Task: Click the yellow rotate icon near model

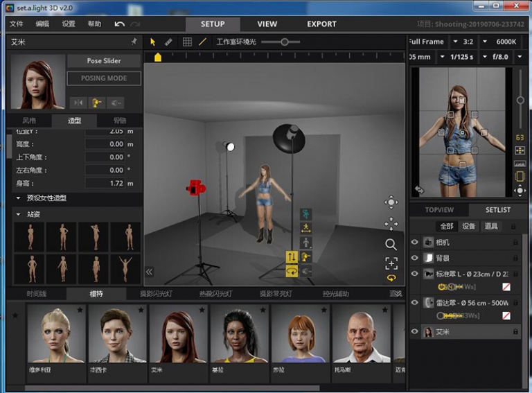Action: pos(292,271)
